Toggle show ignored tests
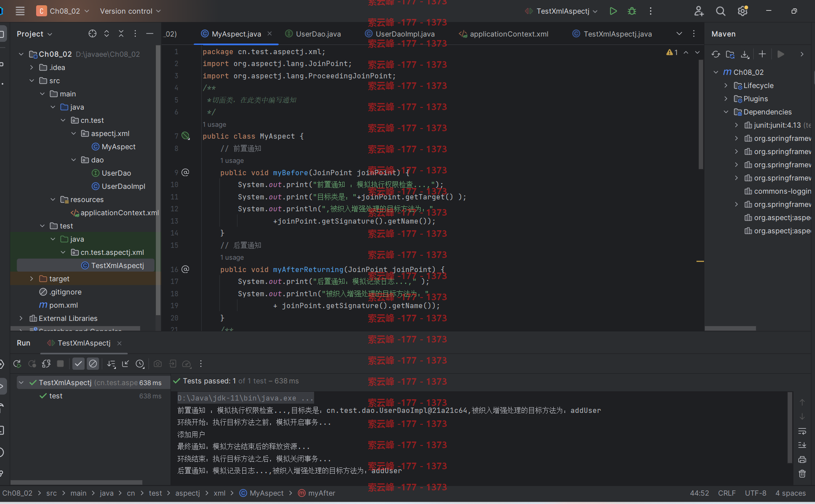This screenshot has height=504, width=815. point(93,364)
